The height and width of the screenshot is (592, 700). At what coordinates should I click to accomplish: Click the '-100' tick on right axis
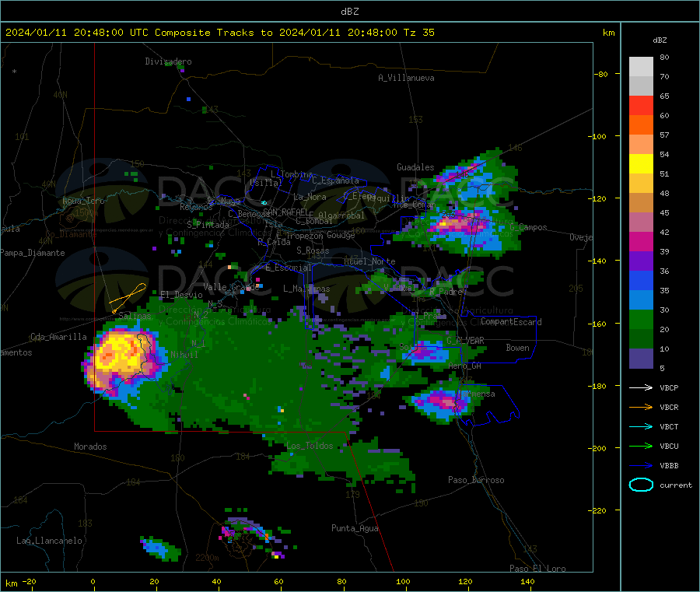[x=599, y=136]
